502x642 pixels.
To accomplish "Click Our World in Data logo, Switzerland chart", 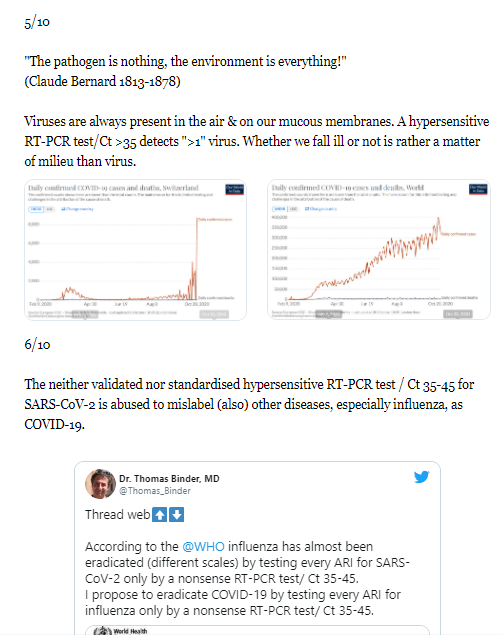I will point(235,190).
